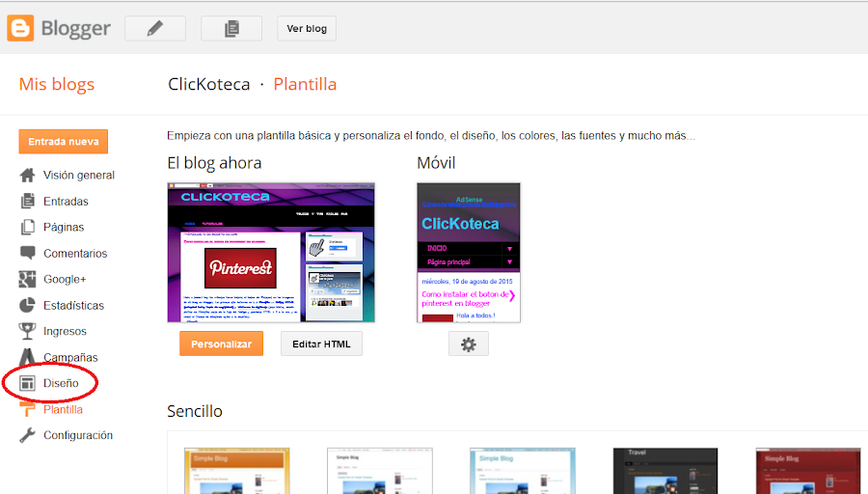Go to Entradas section
Screen dimensions: 868x494
click(x=66, y=201)
